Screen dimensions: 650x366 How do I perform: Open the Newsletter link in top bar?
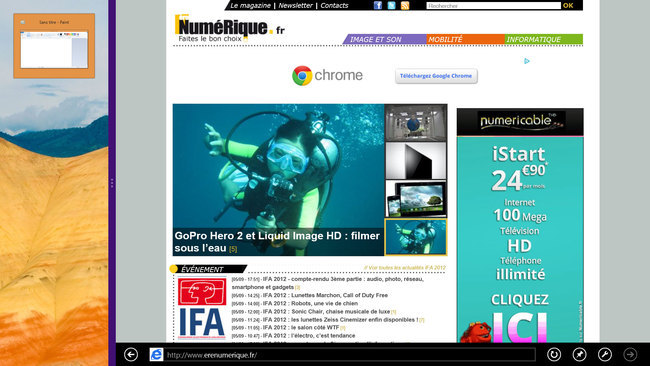click(295, 5)
